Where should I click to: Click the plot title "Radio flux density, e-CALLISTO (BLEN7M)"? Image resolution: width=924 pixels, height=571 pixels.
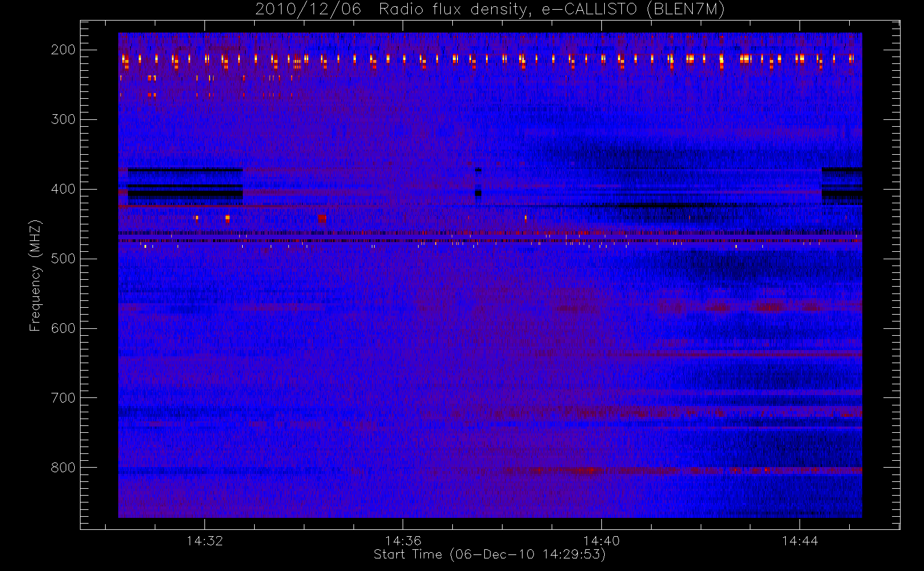(552, 10)
